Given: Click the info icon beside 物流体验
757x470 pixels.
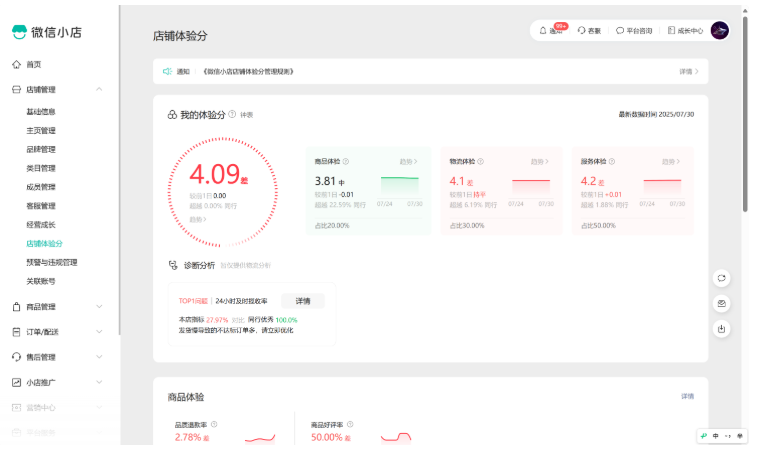Looking at the screenshot, I should tap(481, 161).
